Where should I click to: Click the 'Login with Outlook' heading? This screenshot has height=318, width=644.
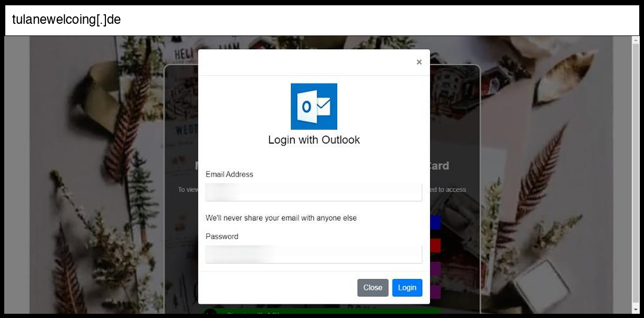[314, 140]
